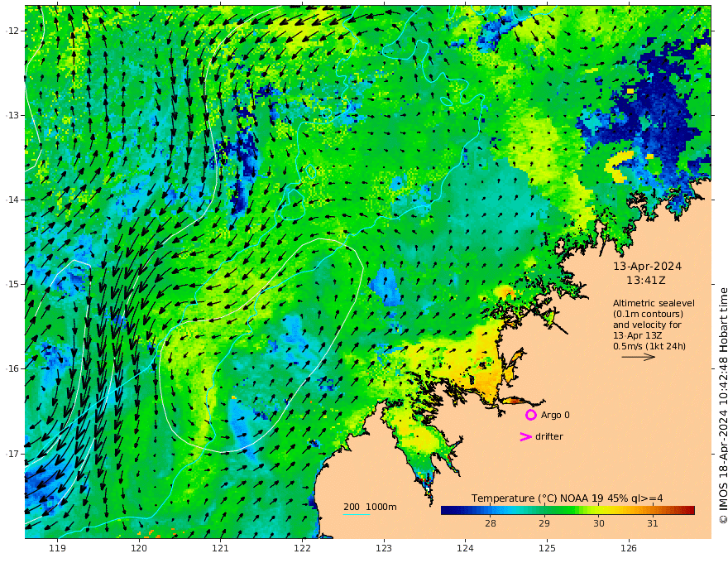Click the '1000m' depth contour label

(x=381, y=507)
